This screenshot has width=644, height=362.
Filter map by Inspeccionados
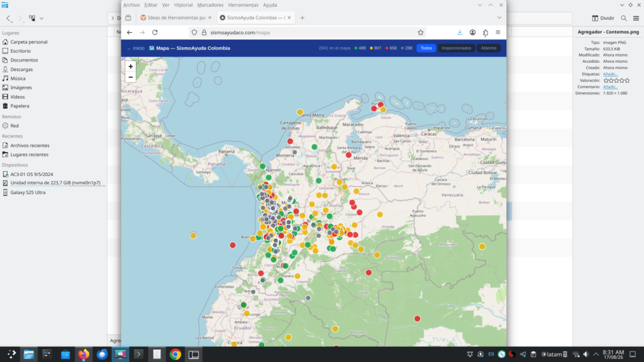coord(457,48)
